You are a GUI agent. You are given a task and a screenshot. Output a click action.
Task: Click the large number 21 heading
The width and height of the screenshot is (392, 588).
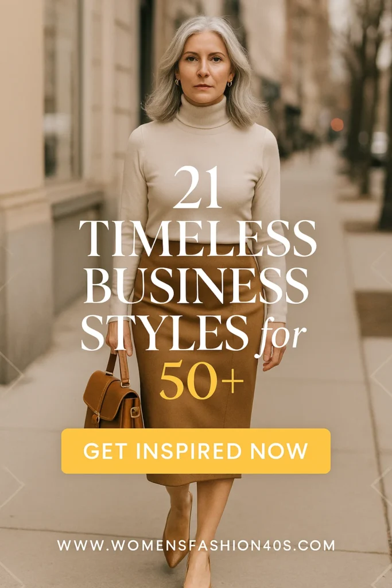point(197,187)
